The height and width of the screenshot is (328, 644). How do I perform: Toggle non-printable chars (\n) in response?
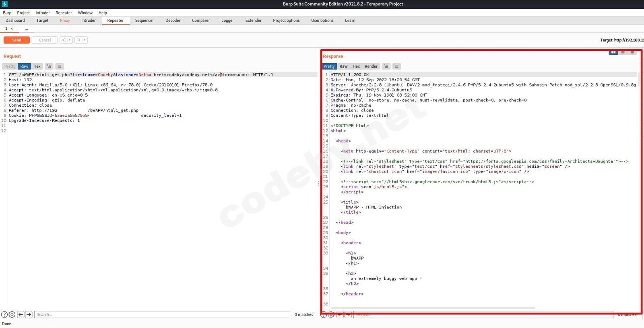click(x=386, y=66)
